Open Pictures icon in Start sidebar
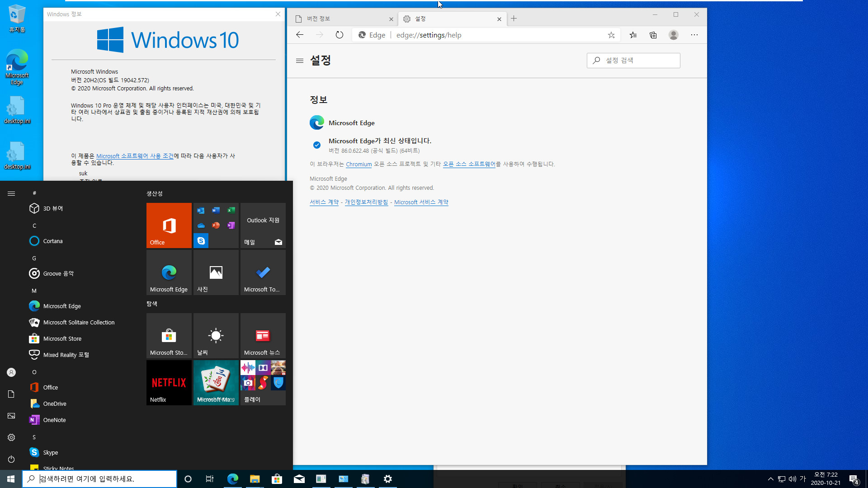This screenshot has width=868, height=488. (11, 416)
